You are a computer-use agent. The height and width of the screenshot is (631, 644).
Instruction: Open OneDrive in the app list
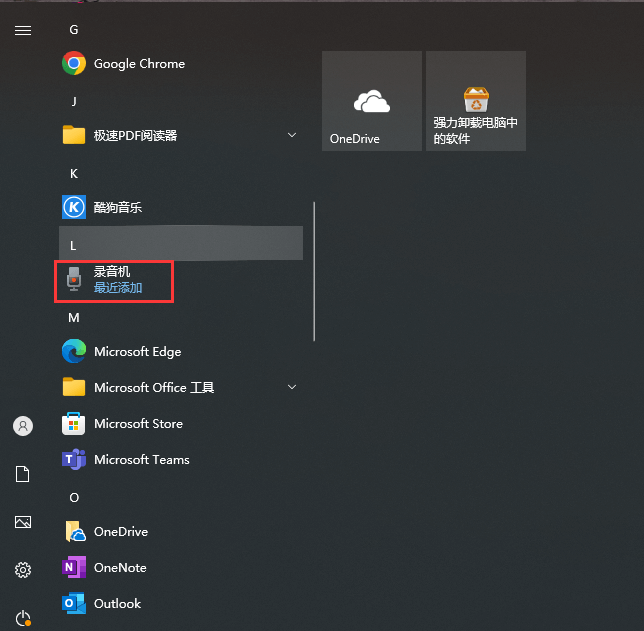point(120,532)
